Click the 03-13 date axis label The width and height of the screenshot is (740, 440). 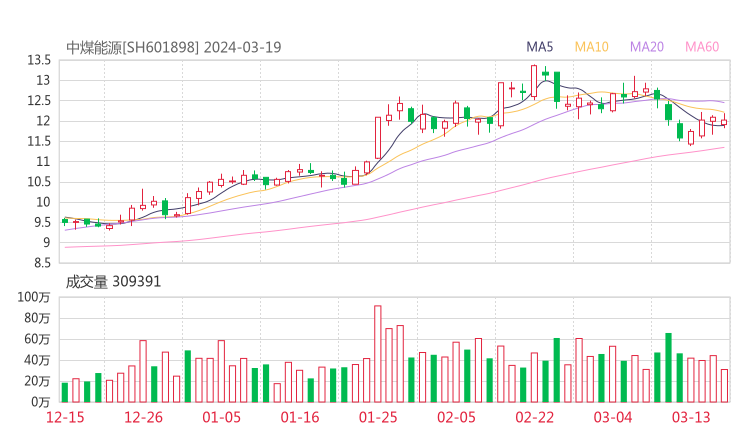tap(691, 417)
